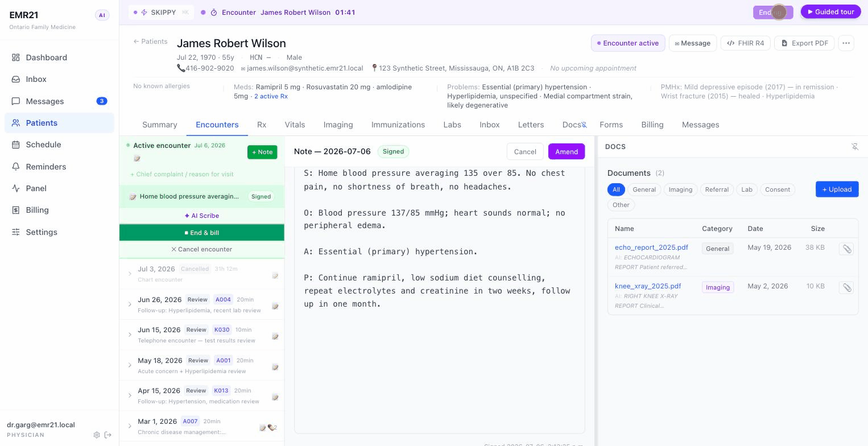Open the more options ellipsis menu
Image resolution: width=868 pixels, height=446 pixels.
pos(846,43)
